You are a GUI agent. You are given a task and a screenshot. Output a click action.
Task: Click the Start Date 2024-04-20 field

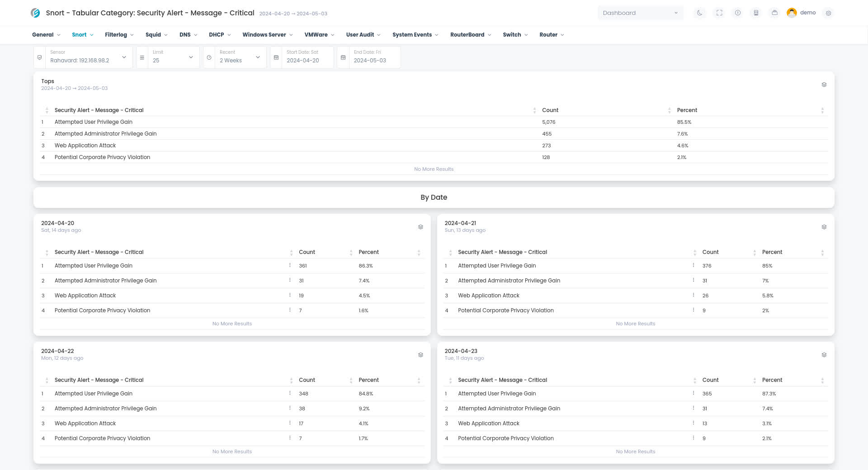coord(307,57)
